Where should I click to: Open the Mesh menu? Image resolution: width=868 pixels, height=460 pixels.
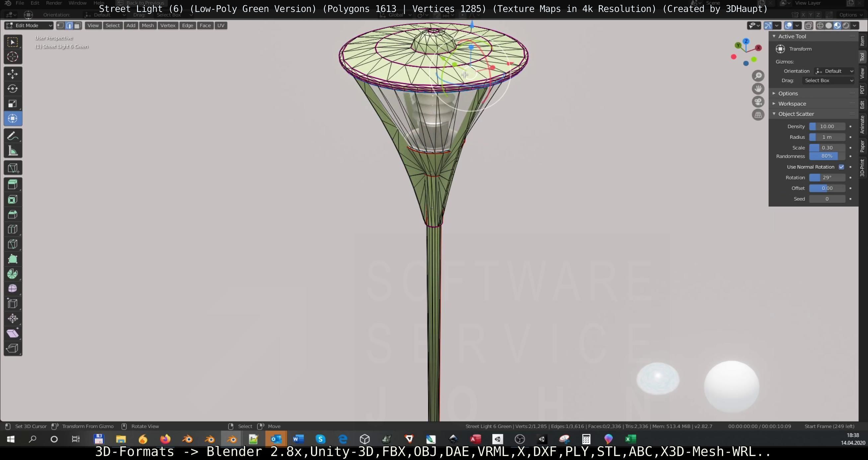coord(148,26)
